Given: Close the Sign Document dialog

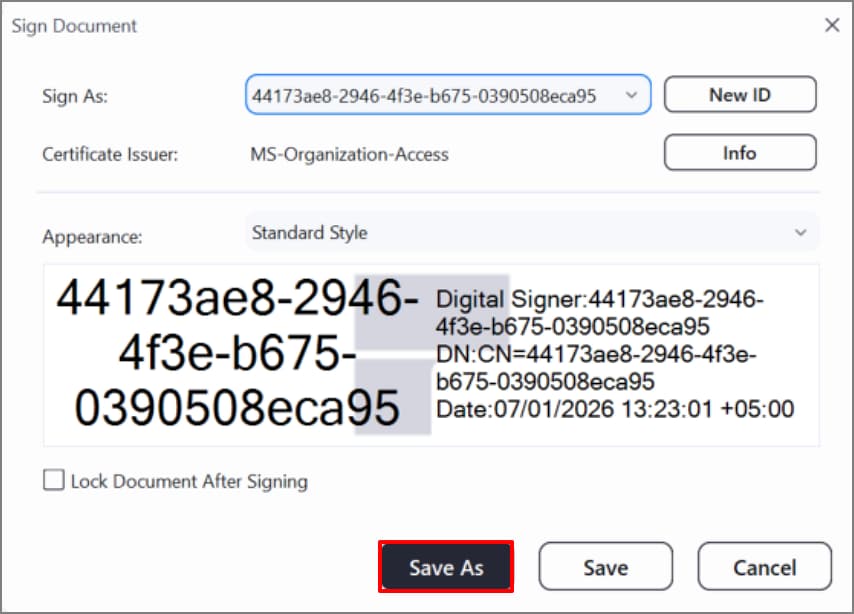Looking at the screenshot, I should pyautogui.click(x=832, y=25).
